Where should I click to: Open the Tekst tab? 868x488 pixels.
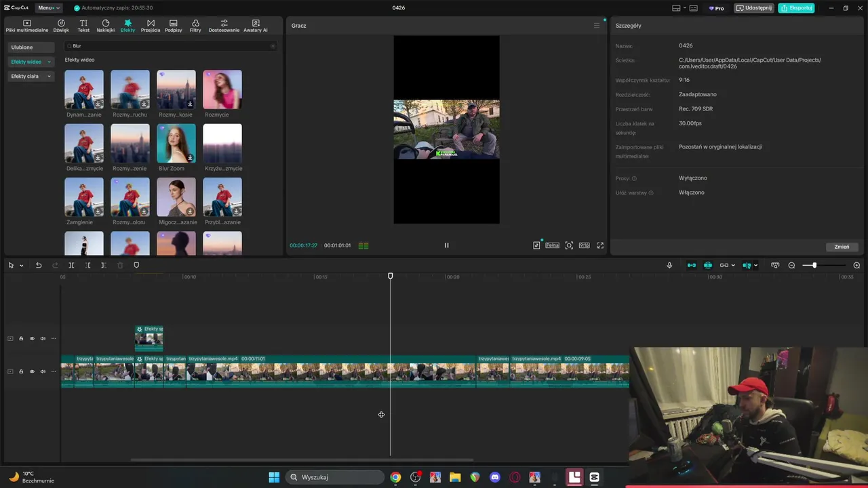pos(83,26)
